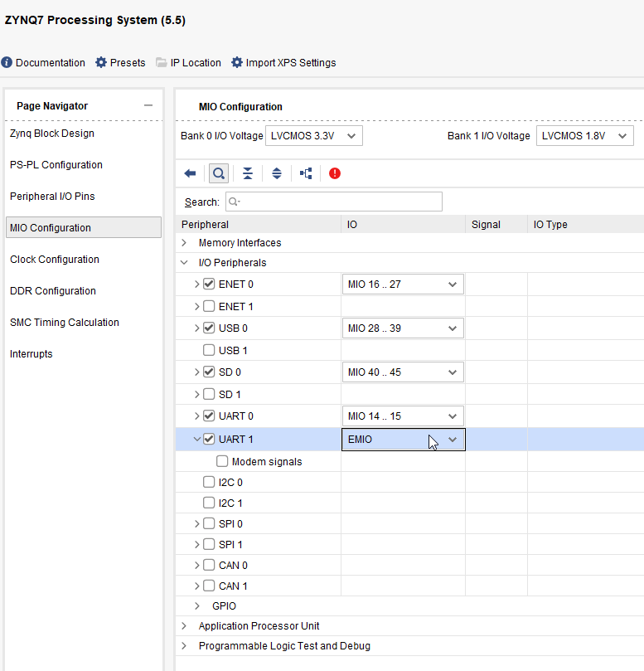644x671 pixels.
Task: Open USB 0 IO dropdown MIO 28 .. 39
Action: 403,328
